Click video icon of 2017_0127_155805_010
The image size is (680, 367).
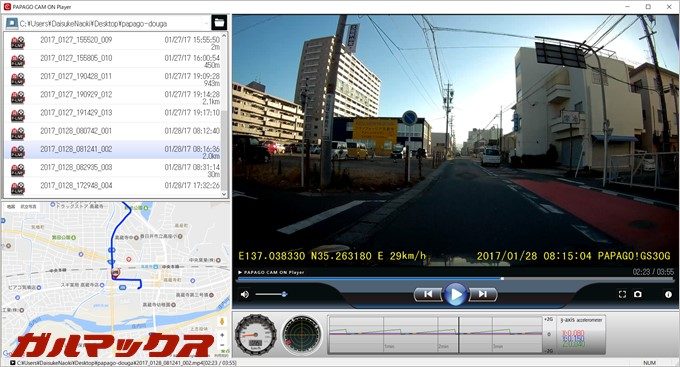(18, 61)
